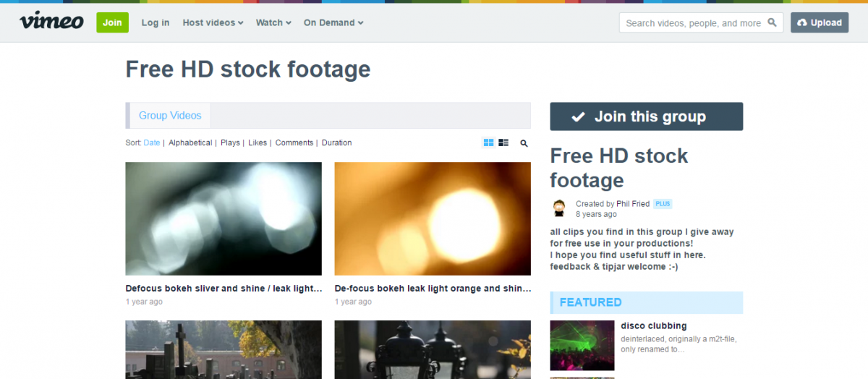Sort videos by Date
The image size is (868, 379).
[152, 143]
